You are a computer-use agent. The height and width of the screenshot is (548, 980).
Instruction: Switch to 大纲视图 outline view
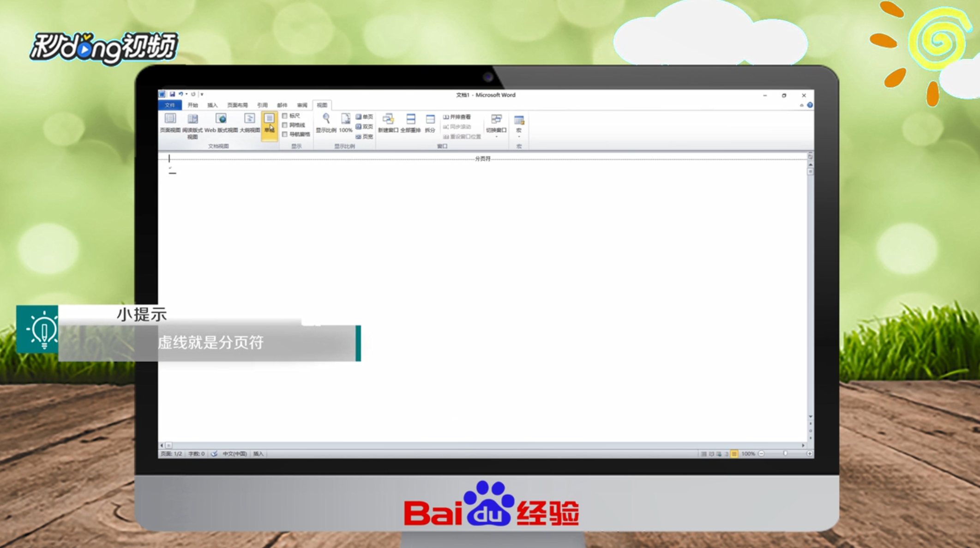click(x=249, y=120)
